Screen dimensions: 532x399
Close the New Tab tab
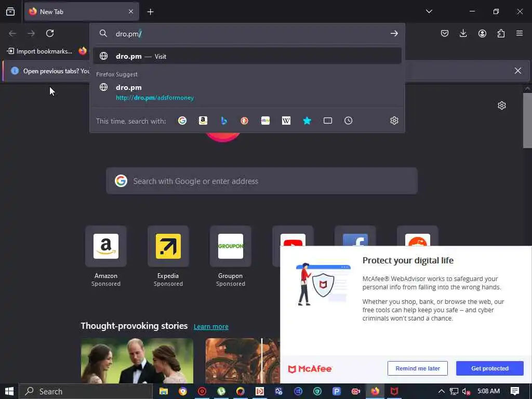coord(131,11)
